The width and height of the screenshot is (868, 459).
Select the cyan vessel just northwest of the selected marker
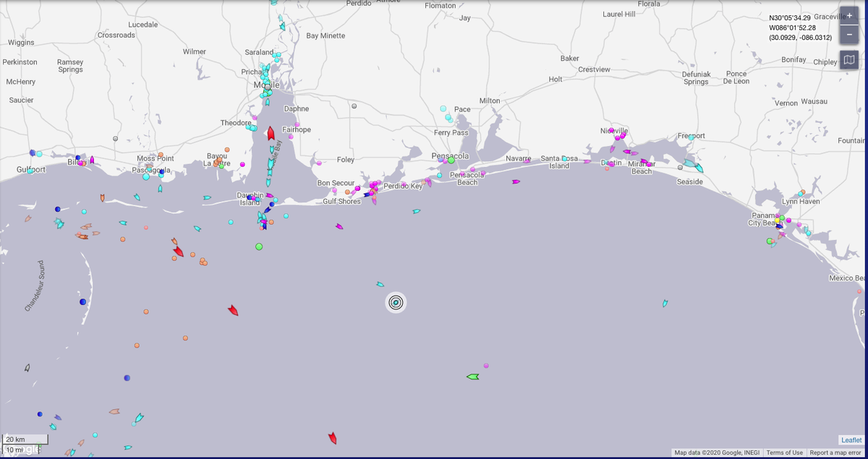[x=380, y=284]
